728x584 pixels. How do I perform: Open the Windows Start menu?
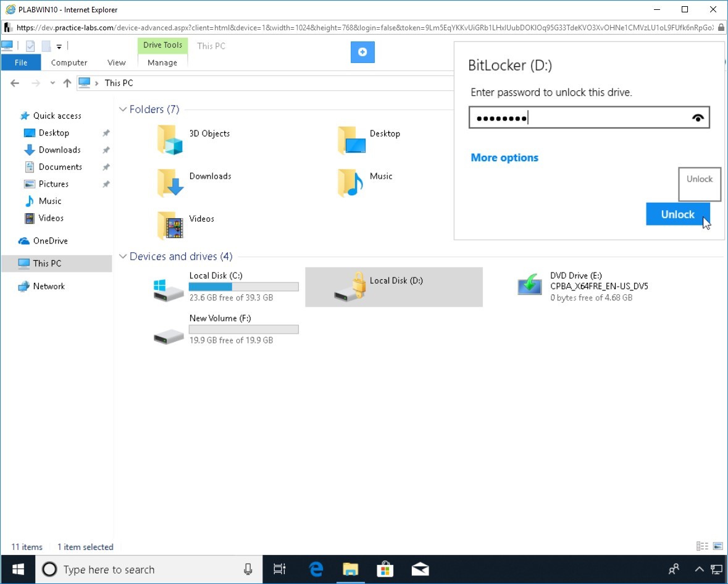coord(18,569)
